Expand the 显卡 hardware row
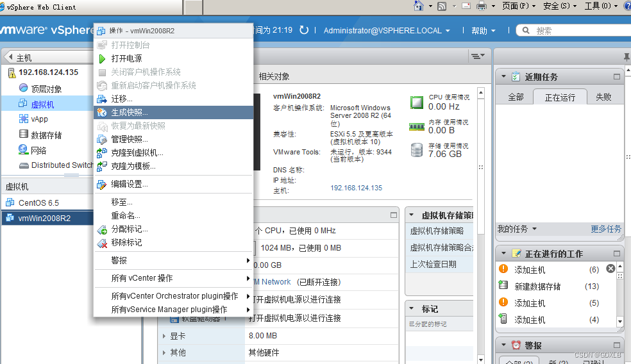This screenshot has width=631, height=364. [x=164, y=336]
